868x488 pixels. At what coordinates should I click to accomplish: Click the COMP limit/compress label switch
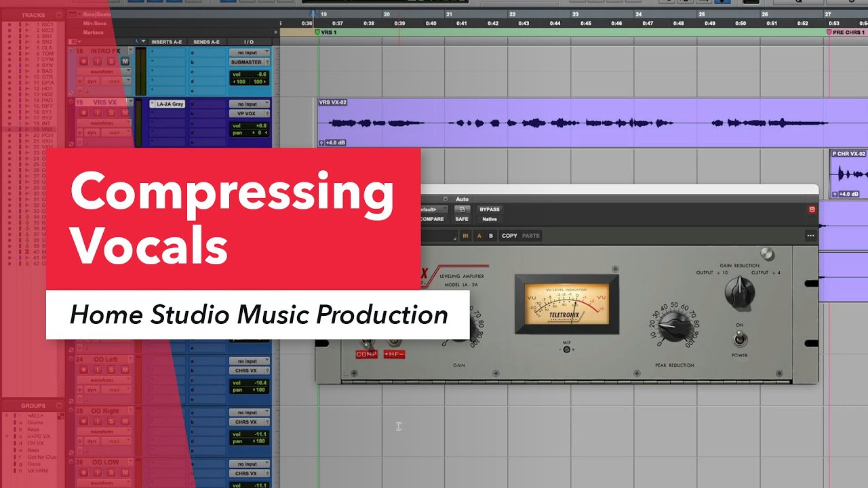point(367,354)
